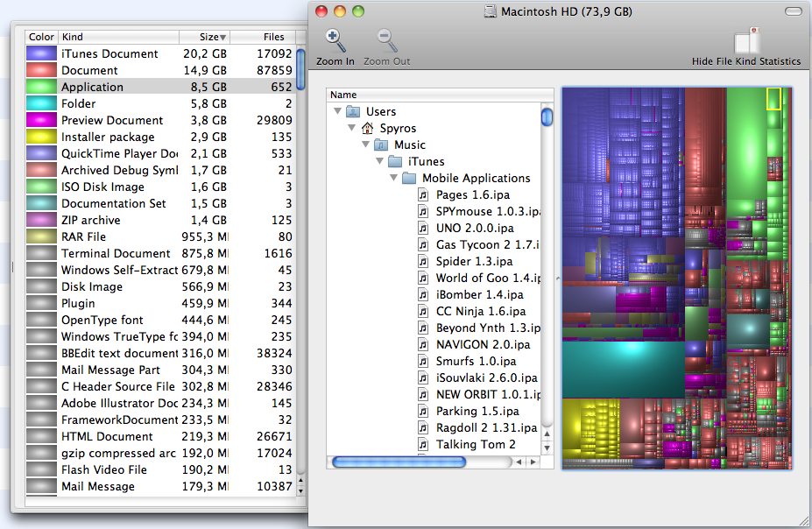Click the SPYmouse 1.0.3.ipa file icon

[x=423, y=211]
